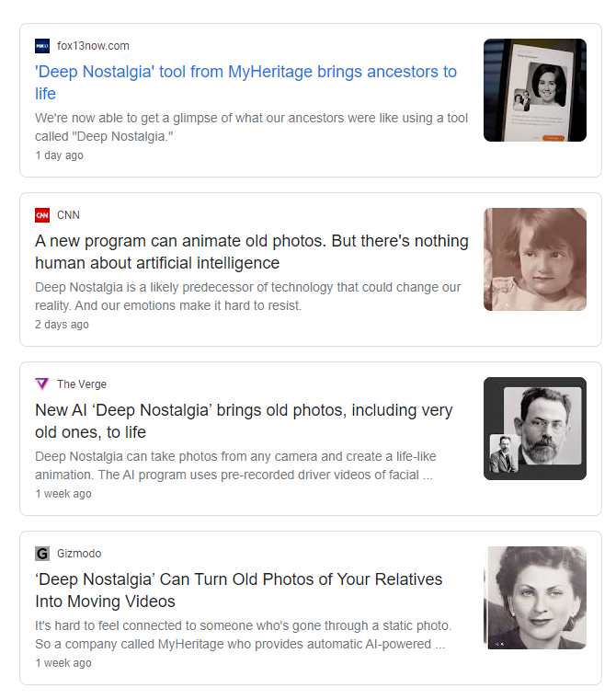Click snippet 'It's hard to feel connected'
The height and width of the screenshot is (699, 616).
pos(244,635)
